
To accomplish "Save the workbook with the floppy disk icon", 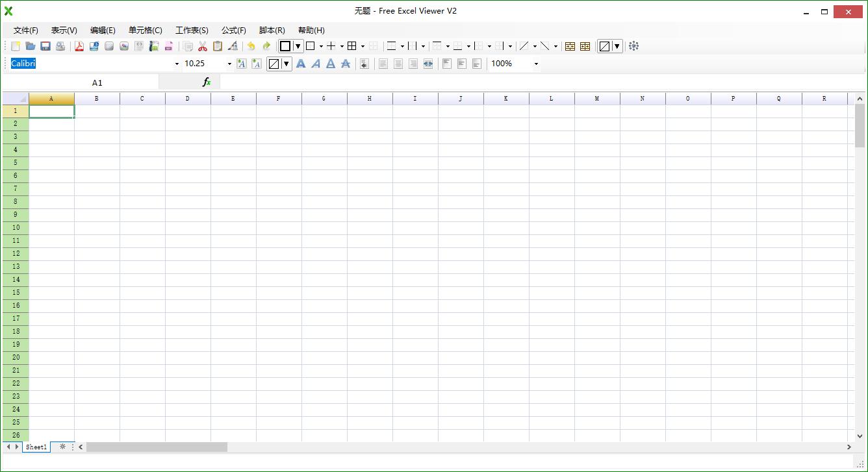I will pos(45,46).
